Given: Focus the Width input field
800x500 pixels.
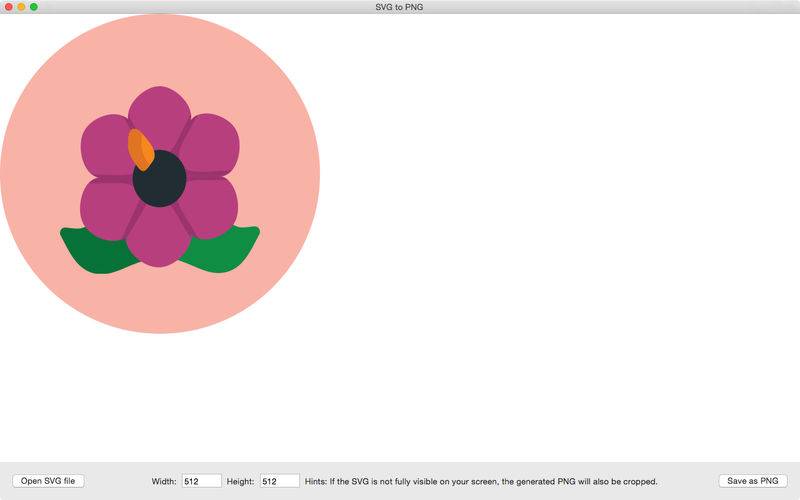Looking at the screenshot, I should (202, 481).
